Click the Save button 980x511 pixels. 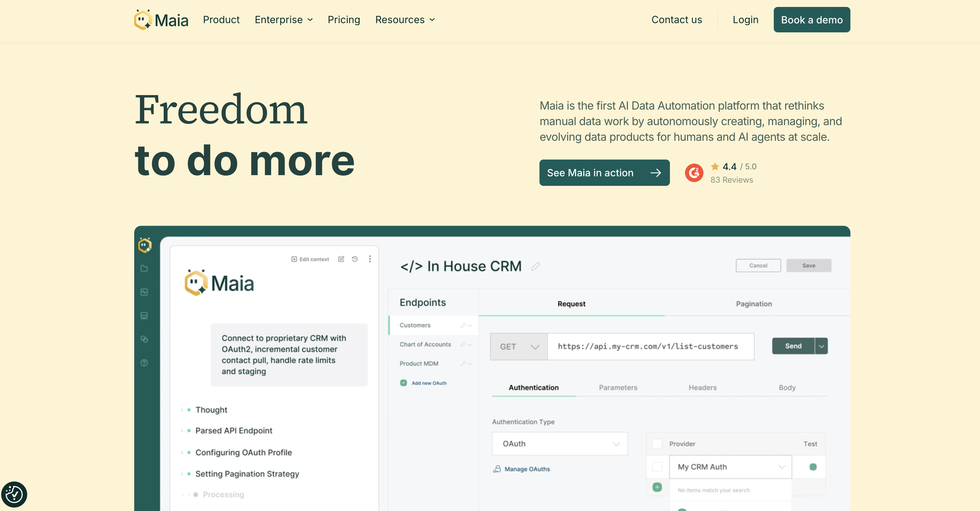pos(809,265)
